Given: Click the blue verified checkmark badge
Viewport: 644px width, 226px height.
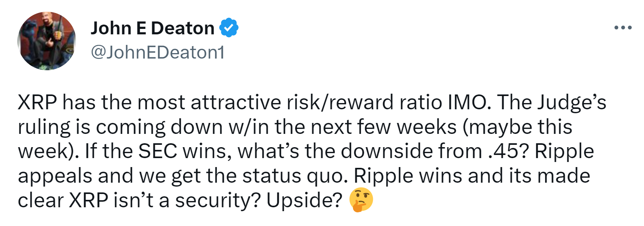Looking at the screenshot, I should [229, 28].
